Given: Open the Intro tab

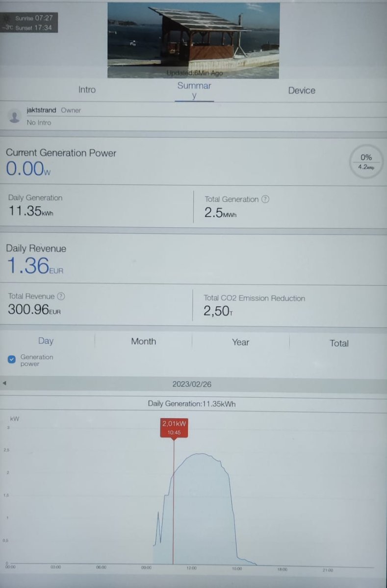Looking at the screenshot, I should [87, 90].
